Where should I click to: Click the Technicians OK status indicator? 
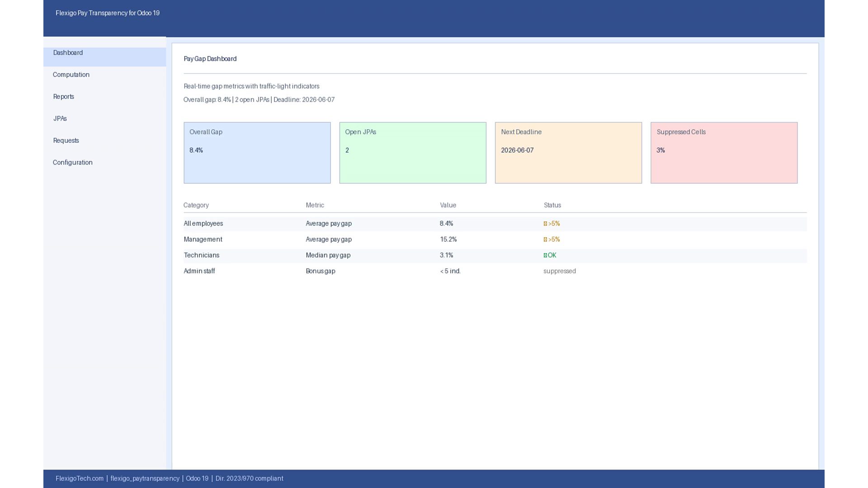click(x=550, y=255)
